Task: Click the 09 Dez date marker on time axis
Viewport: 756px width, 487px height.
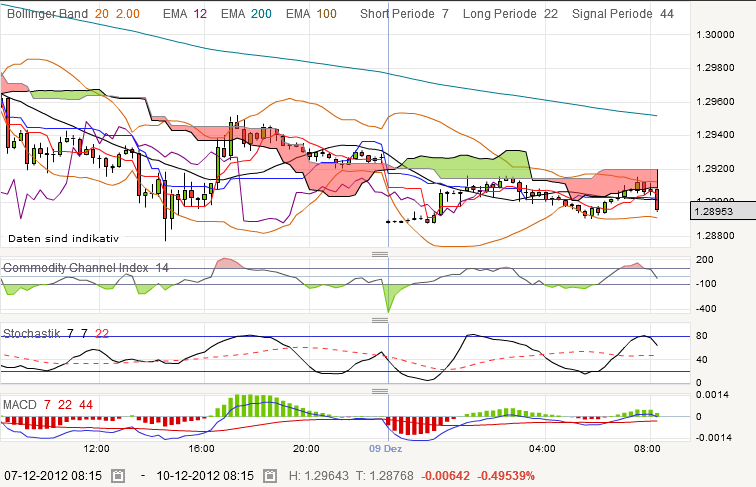Action: (x=385, y=448)
